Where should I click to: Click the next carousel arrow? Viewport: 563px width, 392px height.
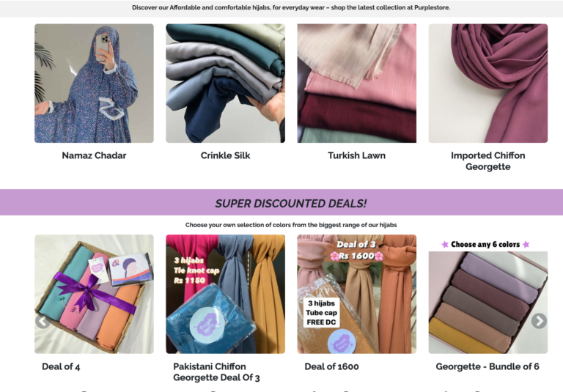[539, 321]
